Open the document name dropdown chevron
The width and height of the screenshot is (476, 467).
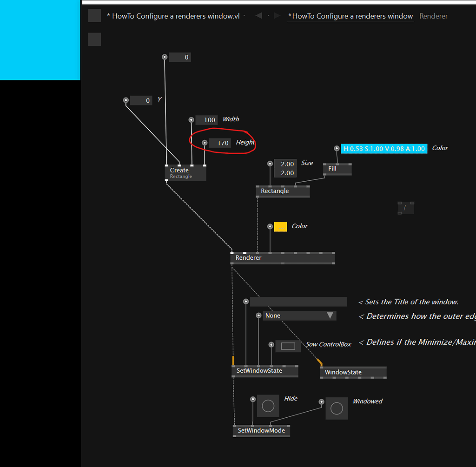coord(245,16)
